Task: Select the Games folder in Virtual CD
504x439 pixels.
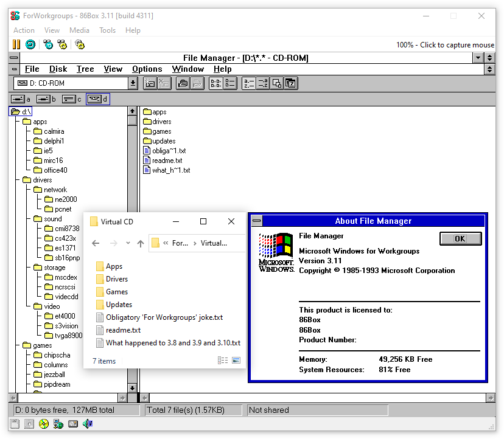Action: pos(112,292)
